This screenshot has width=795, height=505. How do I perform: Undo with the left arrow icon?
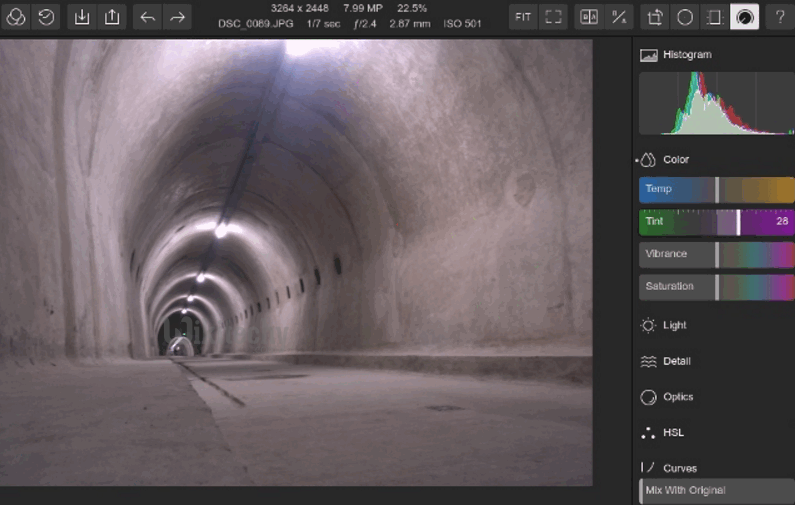click(148, 17)
